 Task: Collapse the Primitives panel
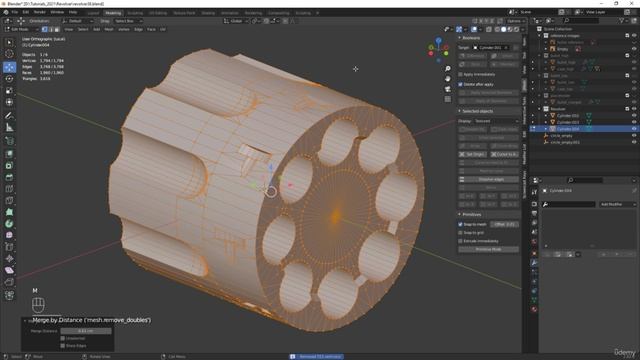coord(460,214)
